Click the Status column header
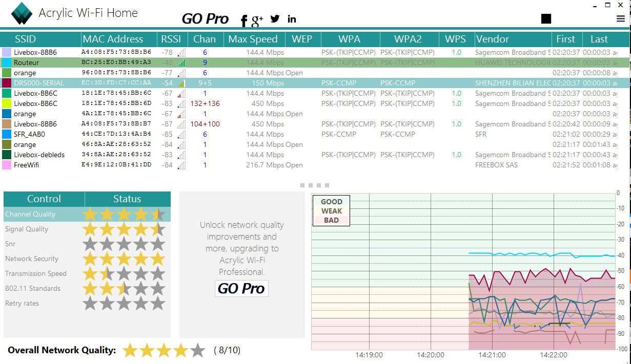 pyautogui.click(x=127, y=199)
